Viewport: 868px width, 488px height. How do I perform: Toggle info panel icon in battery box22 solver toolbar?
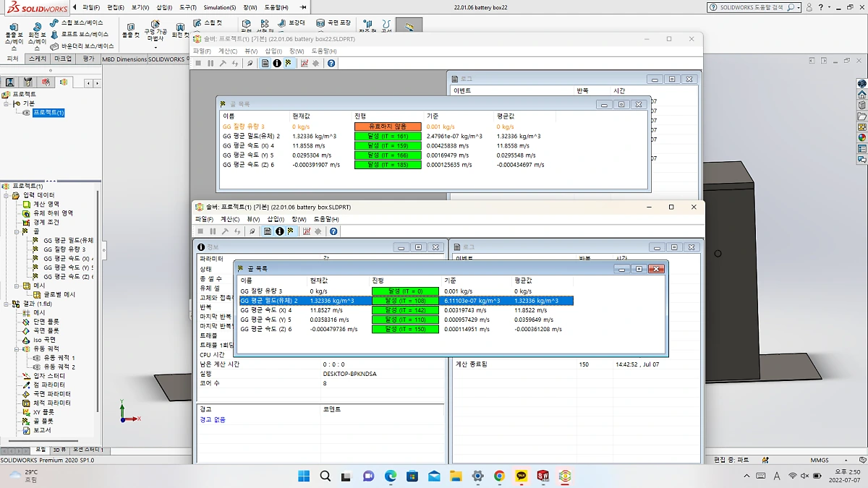[277, 64]
